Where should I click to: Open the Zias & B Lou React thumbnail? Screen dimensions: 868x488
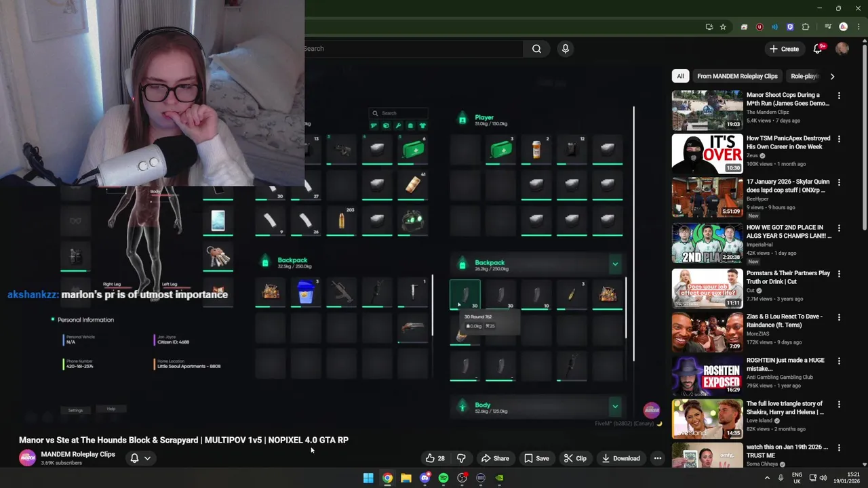[707, 332]
